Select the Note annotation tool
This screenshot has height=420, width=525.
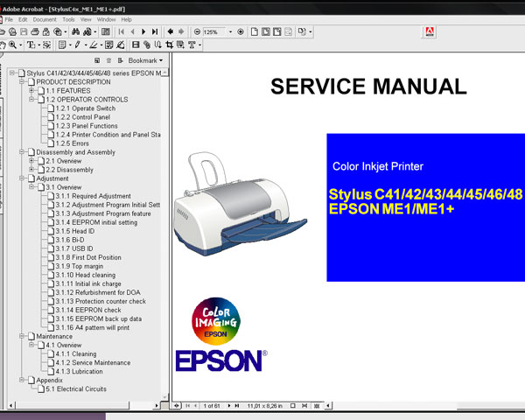point(62,45)
